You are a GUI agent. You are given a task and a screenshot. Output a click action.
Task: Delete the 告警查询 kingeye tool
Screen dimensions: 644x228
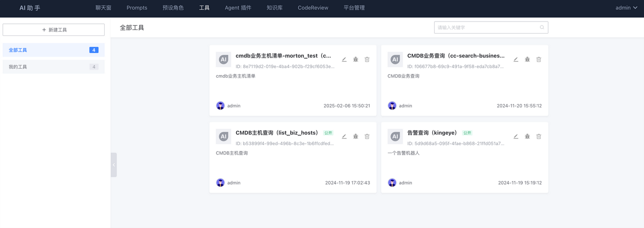coord(539,137)
